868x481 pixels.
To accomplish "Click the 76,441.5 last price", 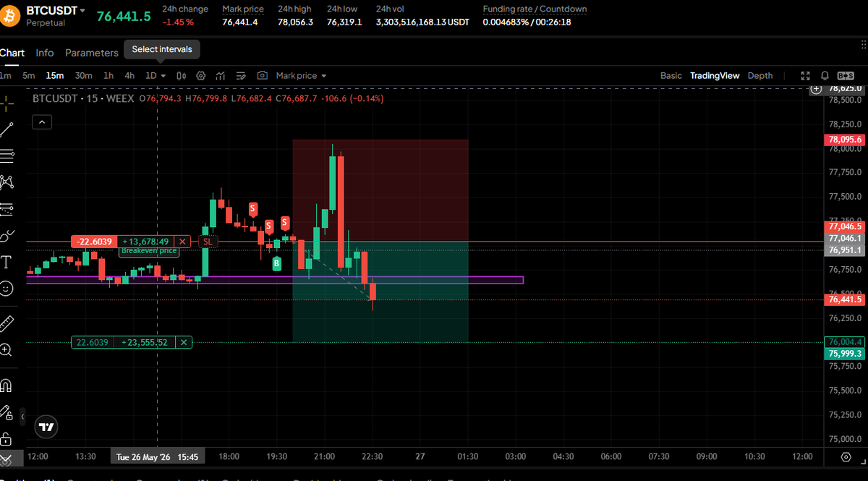I will [x=124, y=16].
